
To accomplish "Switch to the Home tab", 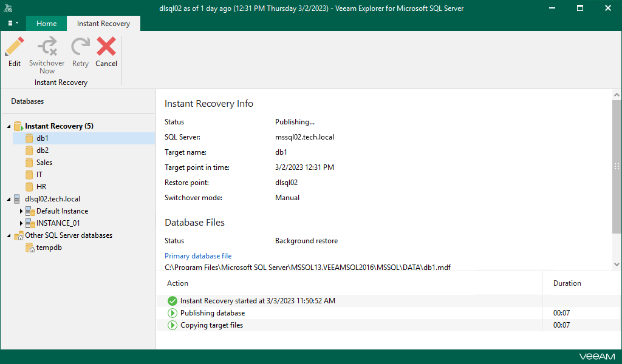I will coord(46,24).
